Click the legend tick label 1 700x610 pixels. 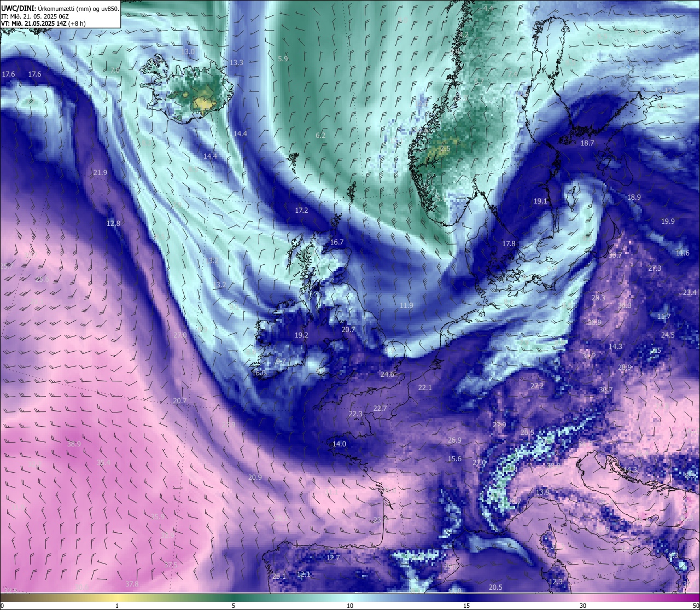click(117, 606)
